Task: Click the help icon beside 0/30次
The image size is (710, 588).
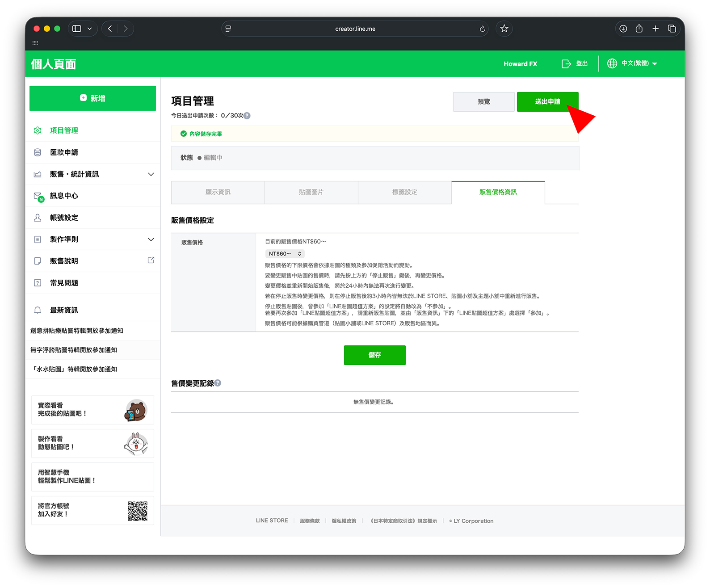Action: coord(247,116)
